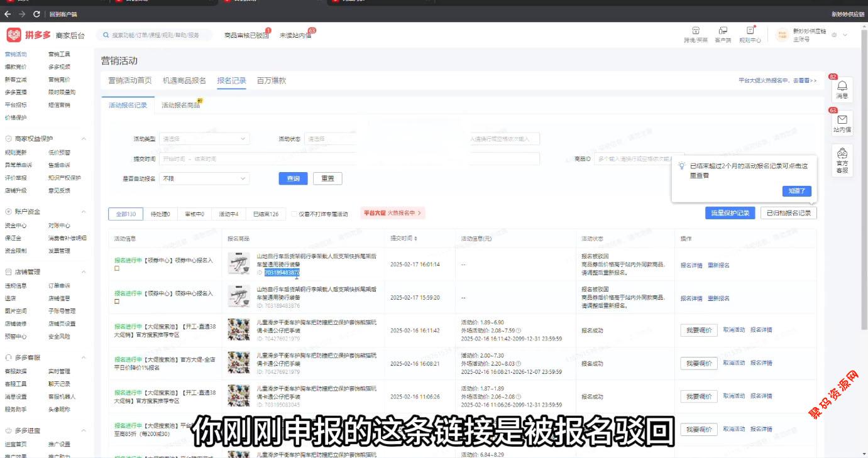Click the blue 查询 button
868x458 pixels.
[x=293, y=178]
